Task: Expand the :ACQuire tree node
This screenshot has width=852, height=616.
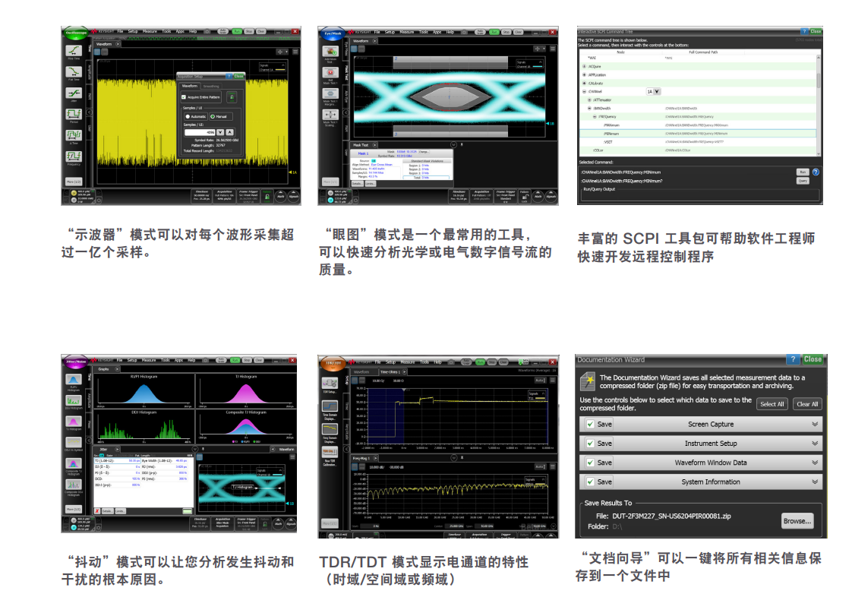Action: point(583,67)
